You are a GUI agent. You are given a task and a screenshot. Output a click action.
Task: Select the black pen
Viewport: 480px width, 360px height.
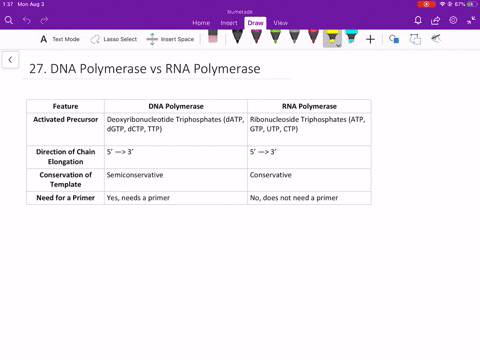tap(237, 37)
